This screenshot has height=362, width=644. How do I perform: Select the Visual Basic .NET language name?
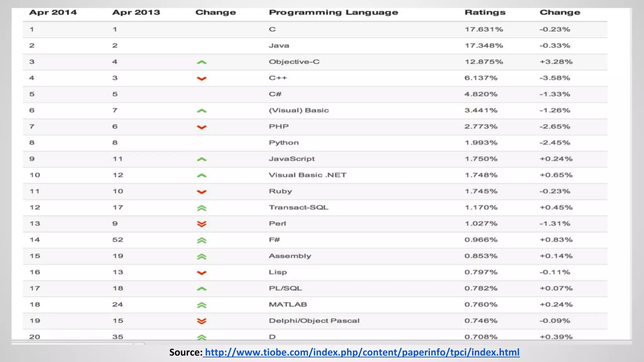tap(308, 175)
